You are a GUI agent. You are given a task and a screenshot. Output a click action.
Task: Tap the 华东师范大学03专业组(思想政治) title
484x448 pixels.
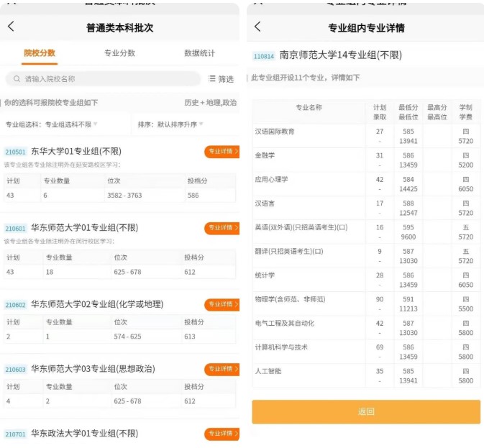pyautogui.click(x=93, y=369)
